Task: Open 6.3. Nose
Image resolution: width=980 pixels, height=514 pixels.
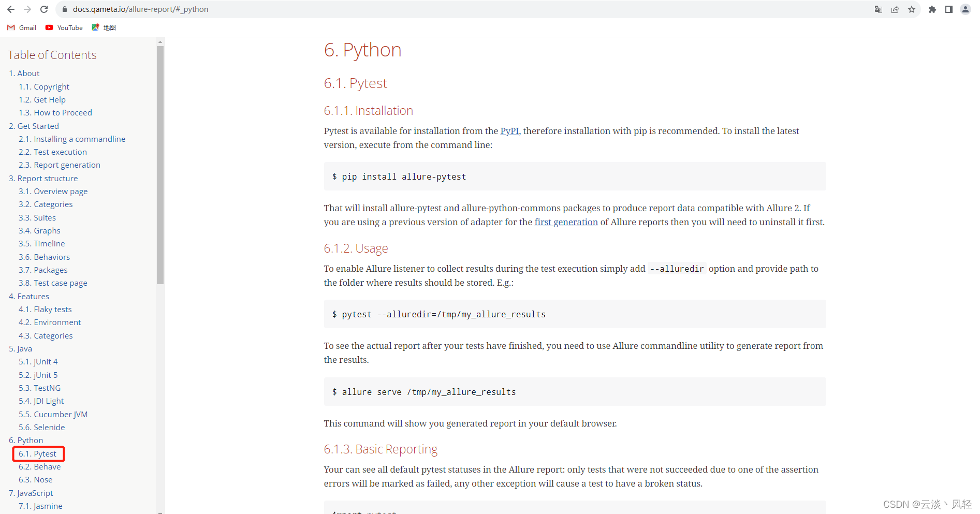Action: point(35,480)
